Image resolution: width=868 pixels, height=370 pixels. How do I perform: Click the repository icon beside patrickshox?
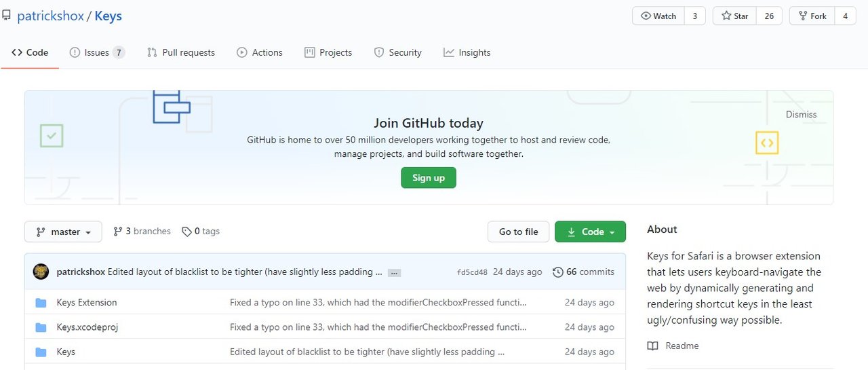point(6,15)
